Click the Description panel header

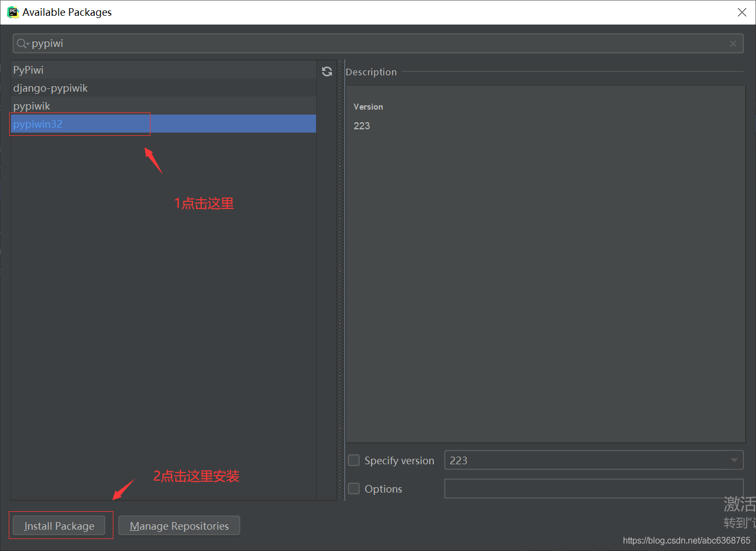tap(371, 72)
